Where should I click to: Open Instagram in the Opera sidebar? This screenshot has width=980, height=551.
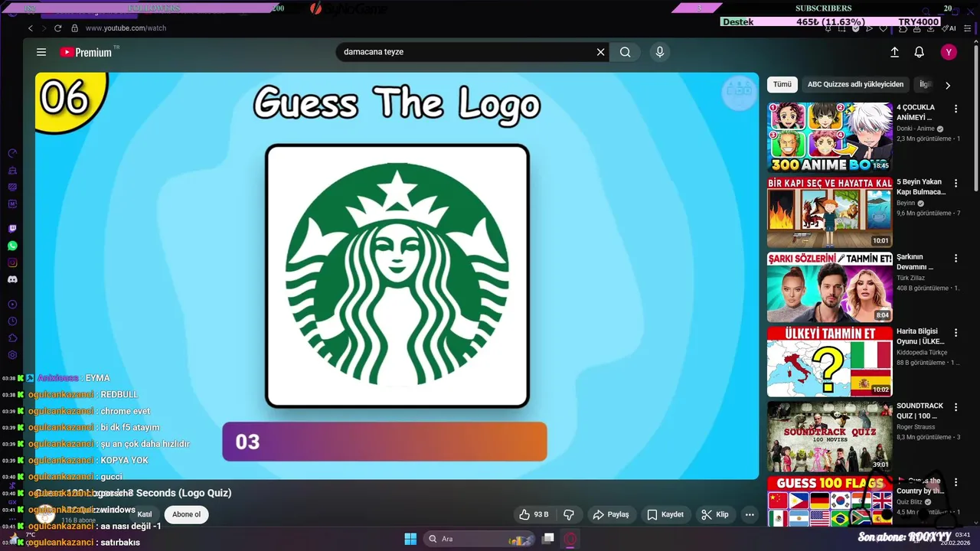pos(12,262)
